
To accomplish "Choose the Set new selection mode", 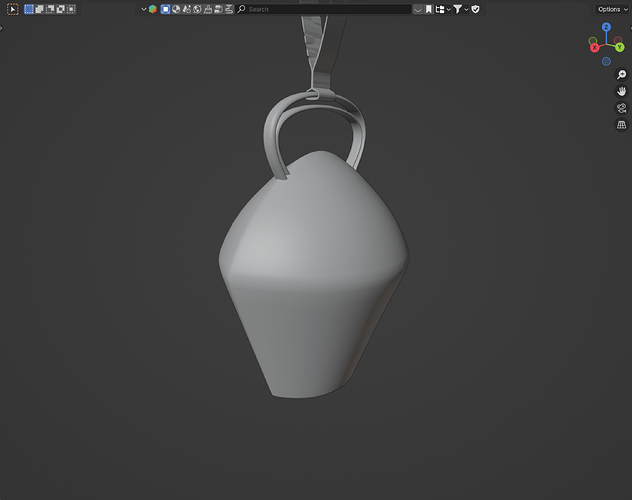I will click(29, 9).
